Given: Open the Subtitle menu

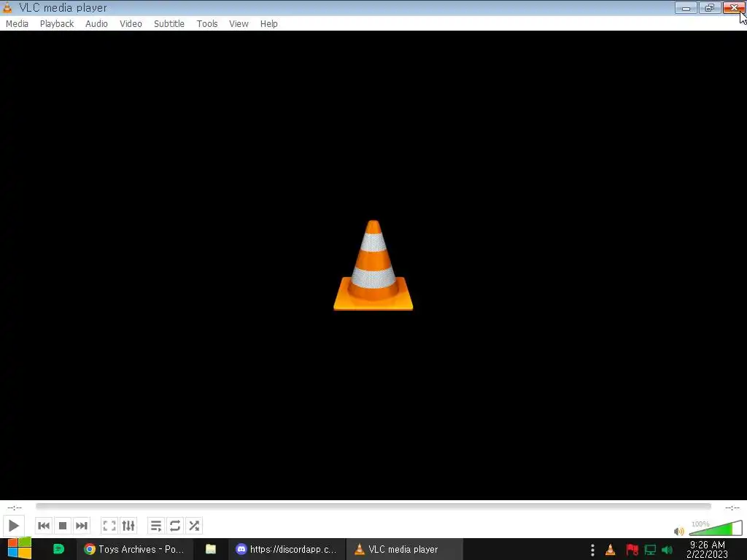Looking at the screenshot, I should pyautogui.click(x=169, y=24).
